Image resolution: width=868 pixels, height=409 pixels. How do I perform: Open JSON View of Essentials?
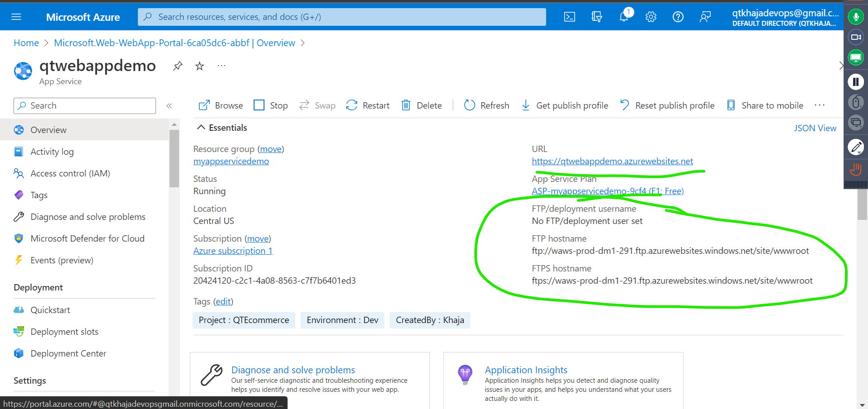[x=815, y=128]
